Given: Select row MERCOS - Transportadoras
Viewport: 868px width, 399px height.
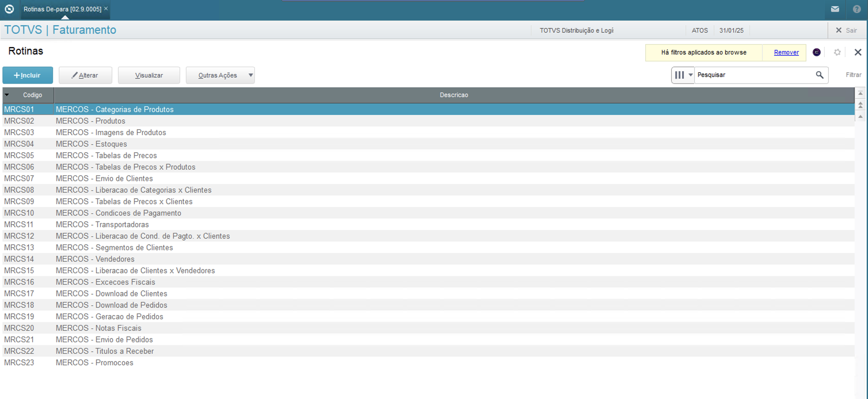Looking at the screenshot, I should pos(428,224).
